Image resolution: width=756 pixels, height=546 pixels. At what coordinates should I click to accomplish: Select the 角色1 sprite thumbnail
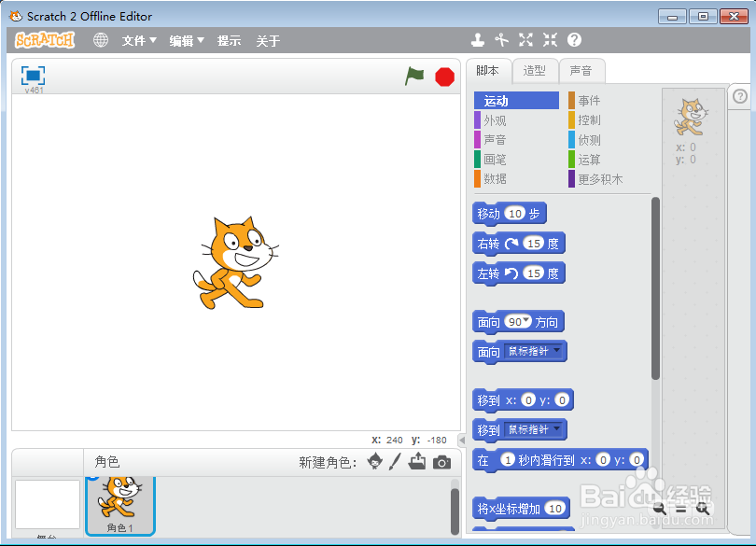click(x=120, y=506)
